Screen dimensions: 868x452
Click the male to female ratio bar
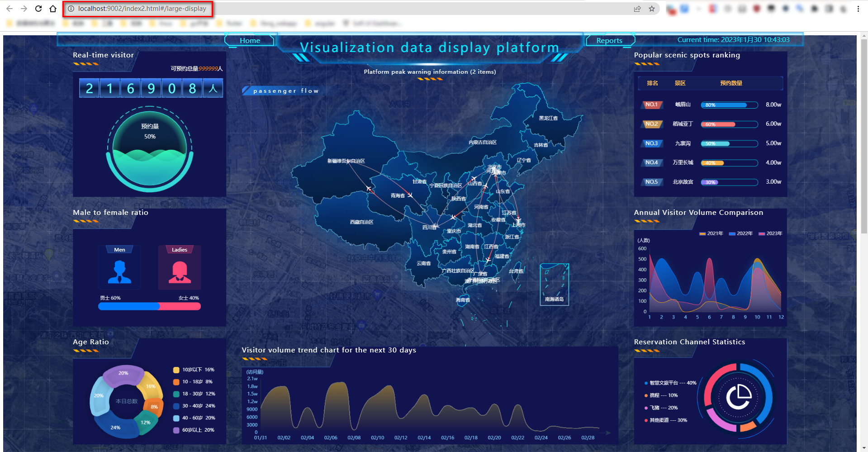(149, 306)
